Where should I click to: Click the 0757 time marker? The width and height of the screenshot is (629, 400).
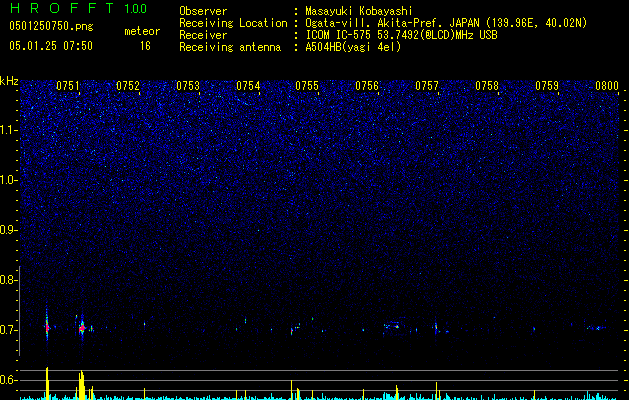tap(427, 86)
